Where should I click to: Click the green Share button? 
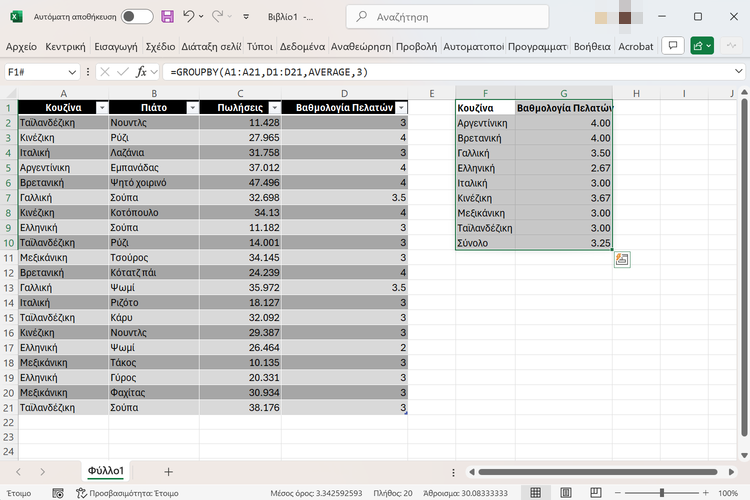pos(702,46)
